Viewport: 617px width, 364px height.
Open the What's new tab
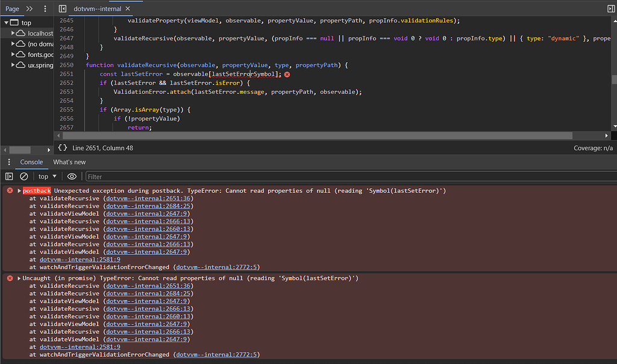tap(69, 162)
